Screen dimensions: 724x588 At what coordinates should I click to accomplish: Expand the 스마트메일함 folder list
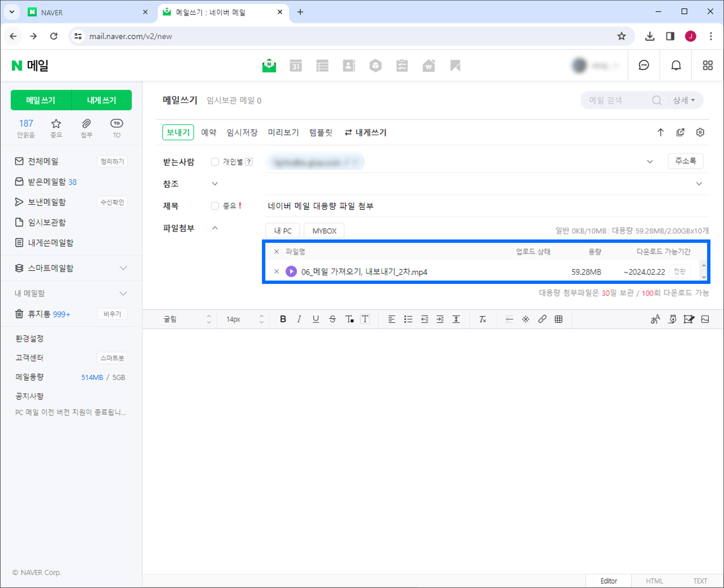point(123,268)
